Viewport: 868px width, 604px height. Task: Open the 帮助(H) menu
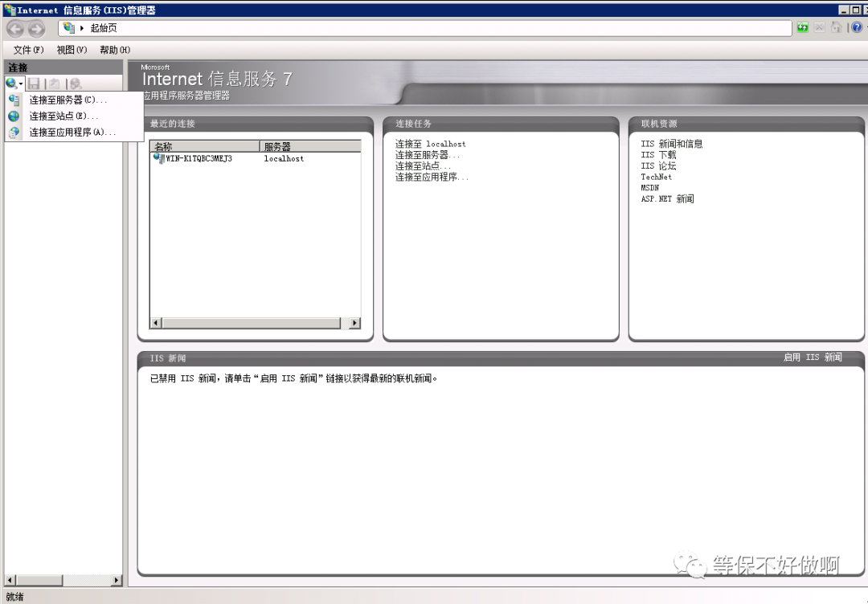coord(115,50)
